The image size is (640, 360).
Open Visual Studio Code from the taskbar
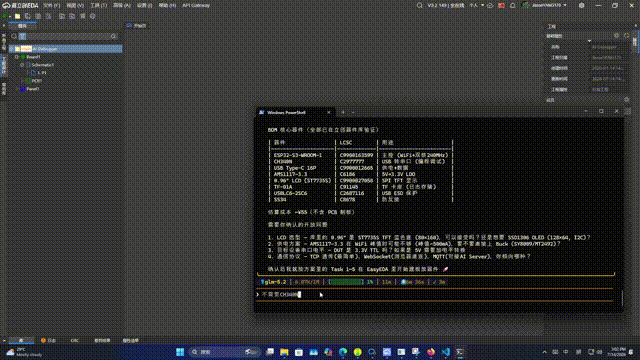[446, 352]
